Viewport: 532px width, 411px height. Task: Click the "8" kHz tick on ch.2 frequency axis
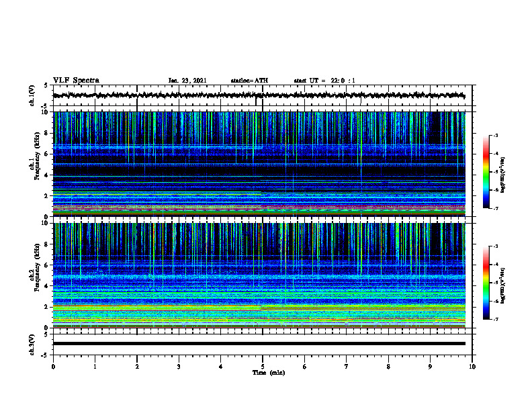(46, 244)
